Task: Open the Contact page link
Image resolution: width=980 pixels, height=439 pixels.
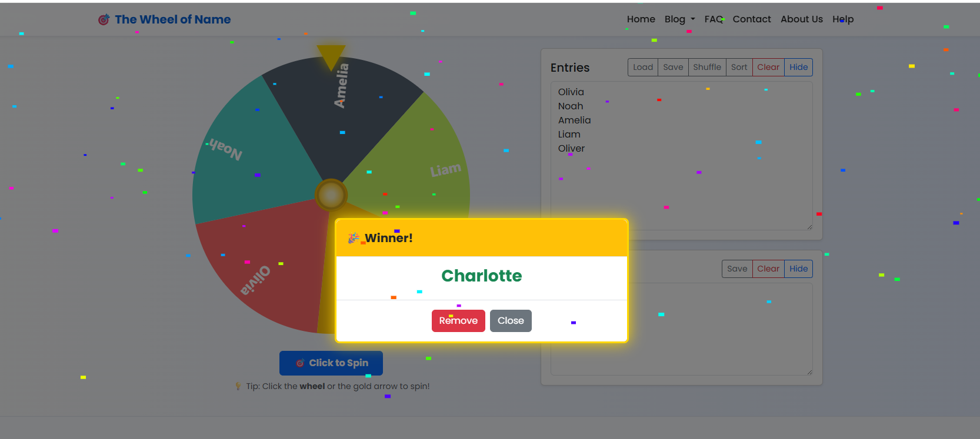Action: 751,19
